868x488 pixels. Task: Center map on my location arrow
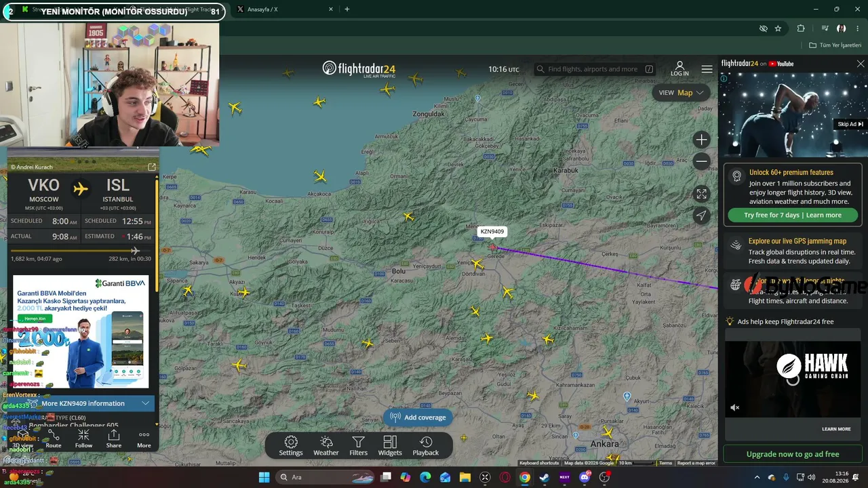702,216
